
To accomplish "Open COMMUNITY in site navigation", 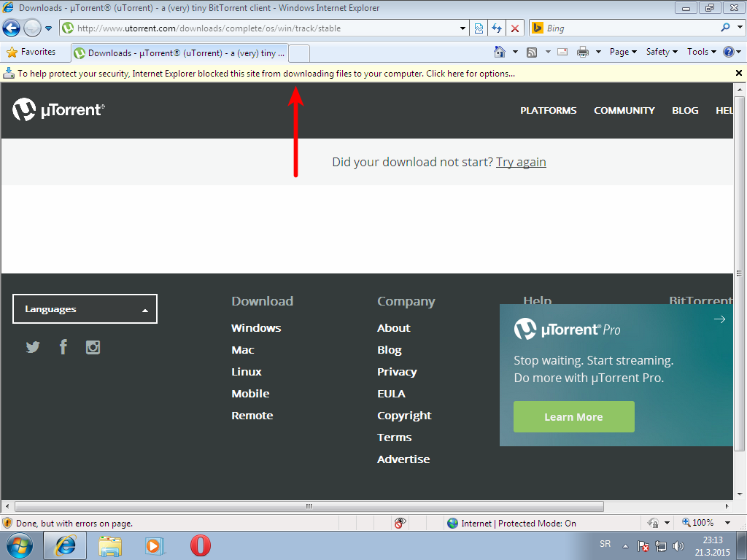I will tap(624, 111).
